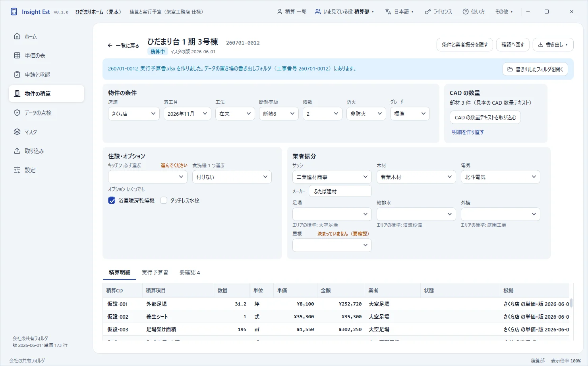This screenshot has width=588, height=366.
Task: Click the マスタ layers icon
Action: (17, 132)
